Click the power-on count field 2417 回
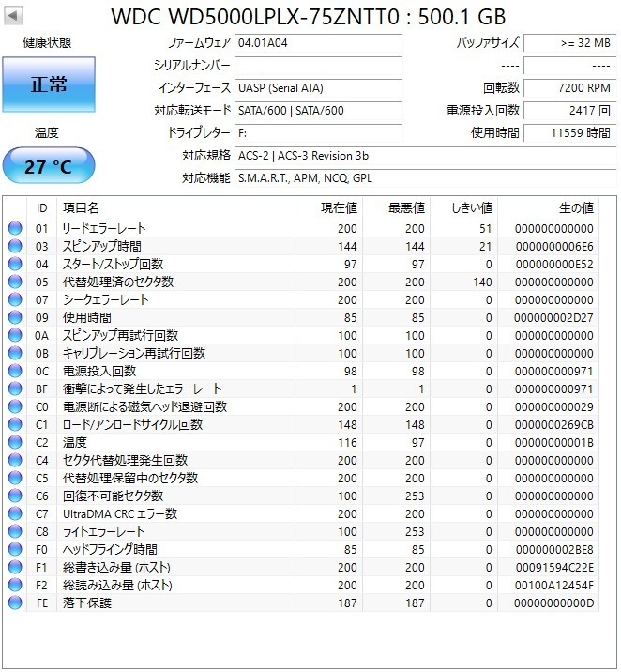The height and width of the screenshot is (672, 621). click(569, 111)
